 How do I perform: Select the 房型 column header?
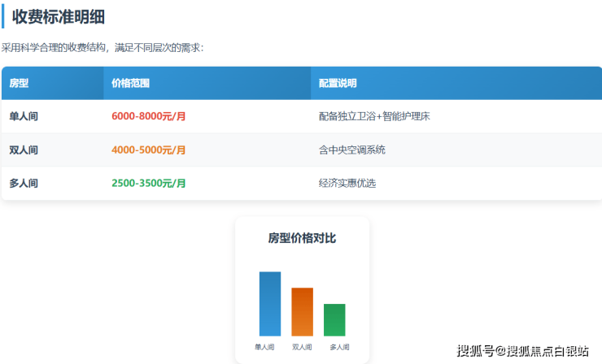point(19,84)
